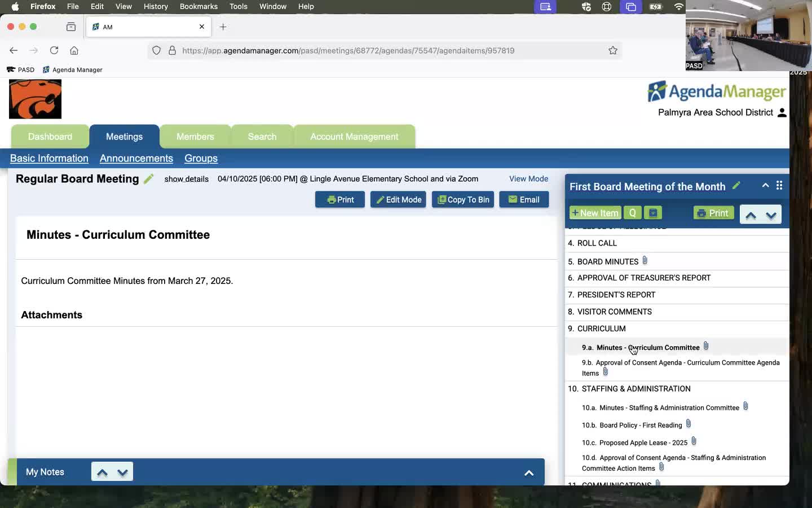This screenshot has height=508, width=812.
Task: Switch to the Dashboard tab
Action: coord(50,137)
